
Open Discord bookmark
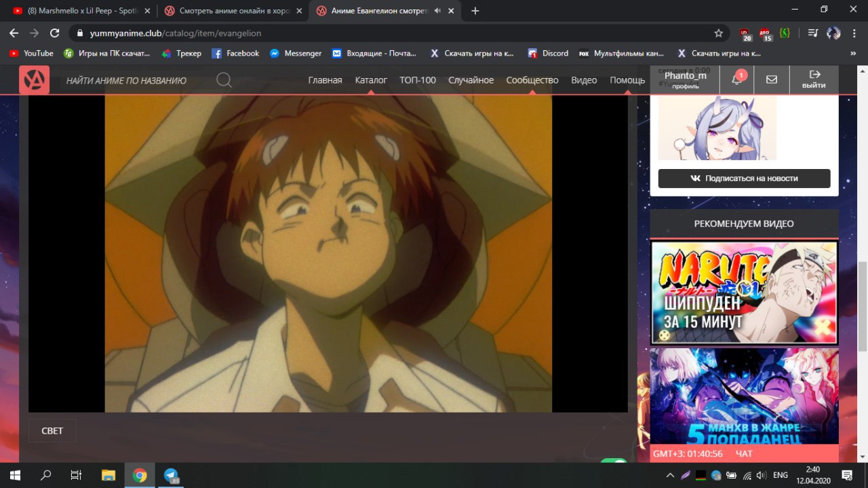(x=548, y=53)
